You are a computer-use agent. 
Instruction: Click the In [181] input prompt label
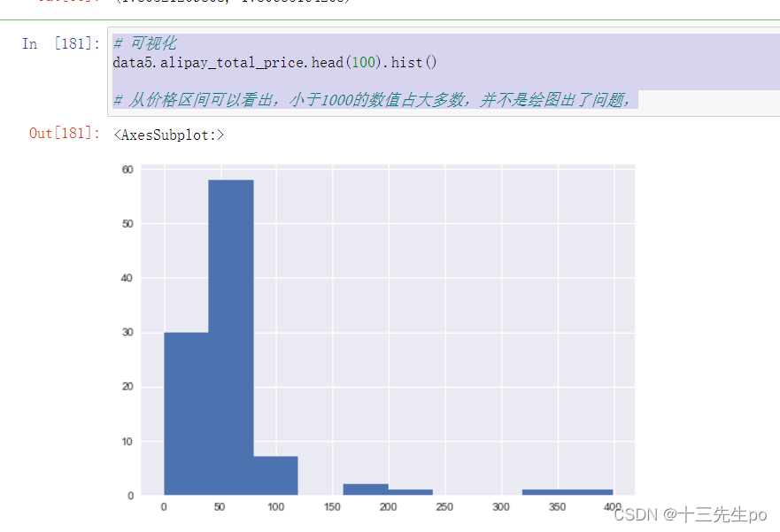pyautogui.click(x=61, y=43)
